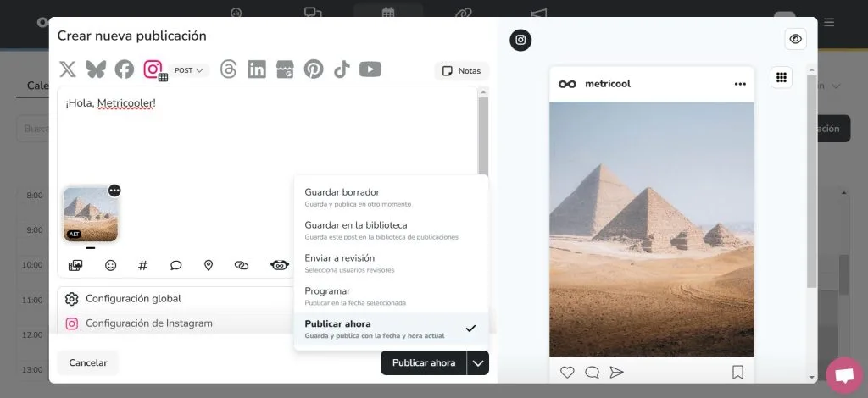The height and width of the screenshot is (398, 868).
Task: Open the emoji picker icon
Action: tap(111, 265)
